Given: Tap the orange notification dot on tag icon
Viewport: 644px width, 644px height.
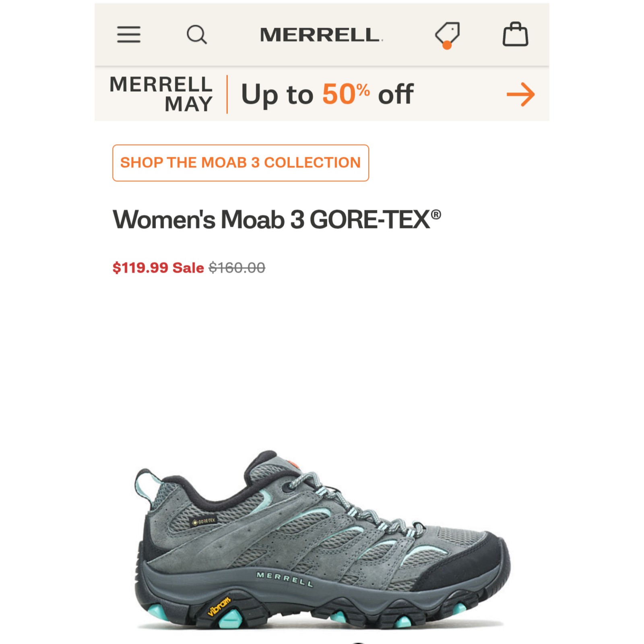Looking at the screenshot, I should tap(447, 45).
